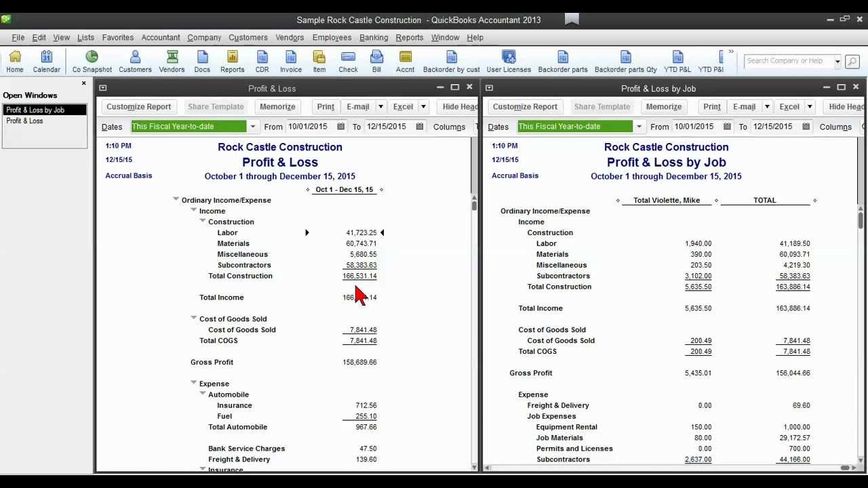Viewport: 868px width, 488px height.
Task: Open the Docs toolbar icon
Action: tap(202, 61)
